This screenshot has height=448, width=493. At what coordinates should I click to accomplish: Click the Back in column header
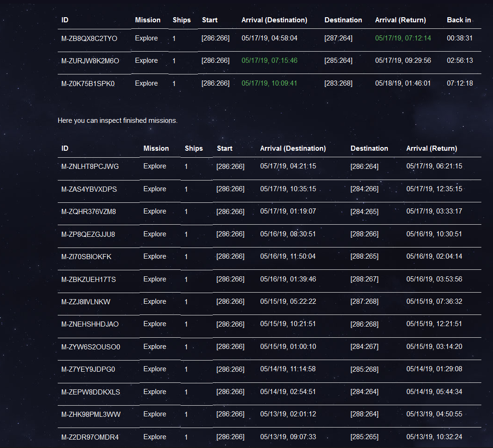[x=459, y=20]
